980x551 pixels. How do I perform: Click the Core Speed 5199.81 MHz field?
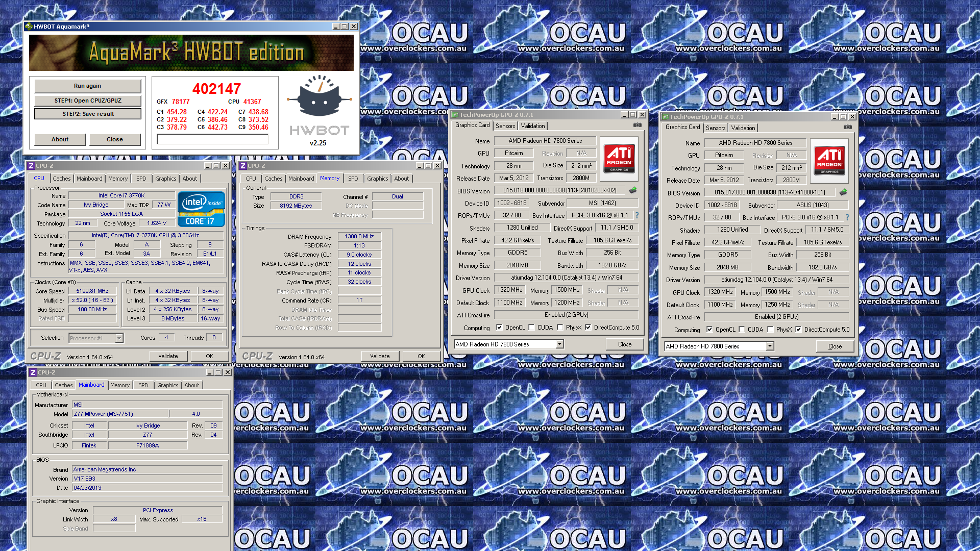pos(92,291)
